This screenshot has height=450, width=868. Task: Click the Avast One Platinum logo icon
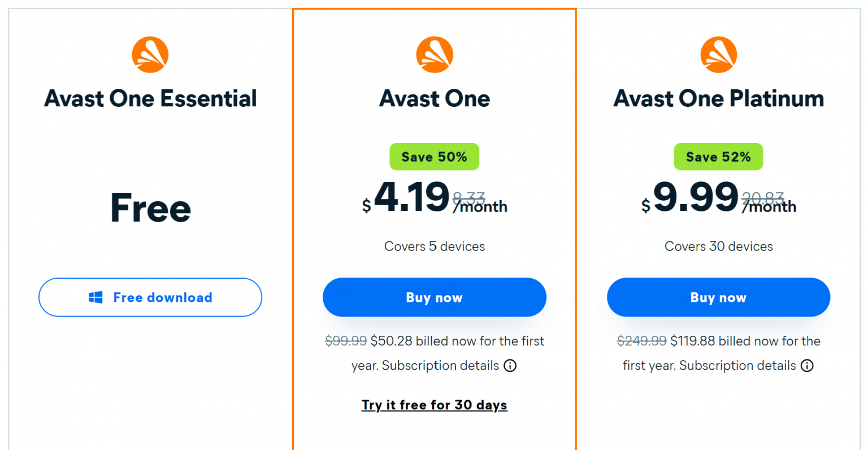(x=718, y=54)
